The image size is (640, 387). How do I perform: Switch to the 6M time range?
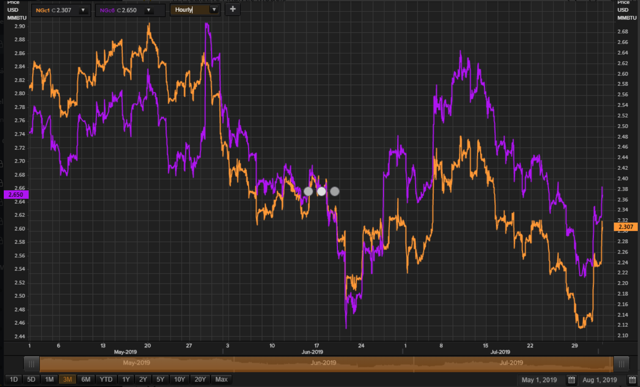pyautogui.click(x=86, y=380)
